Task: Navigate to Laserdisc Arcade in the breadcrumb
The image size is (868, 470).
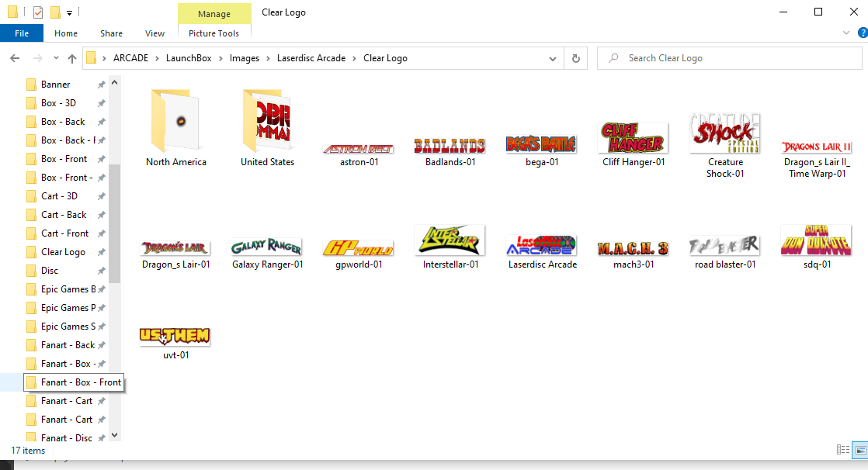Action: tap(311, 58)
